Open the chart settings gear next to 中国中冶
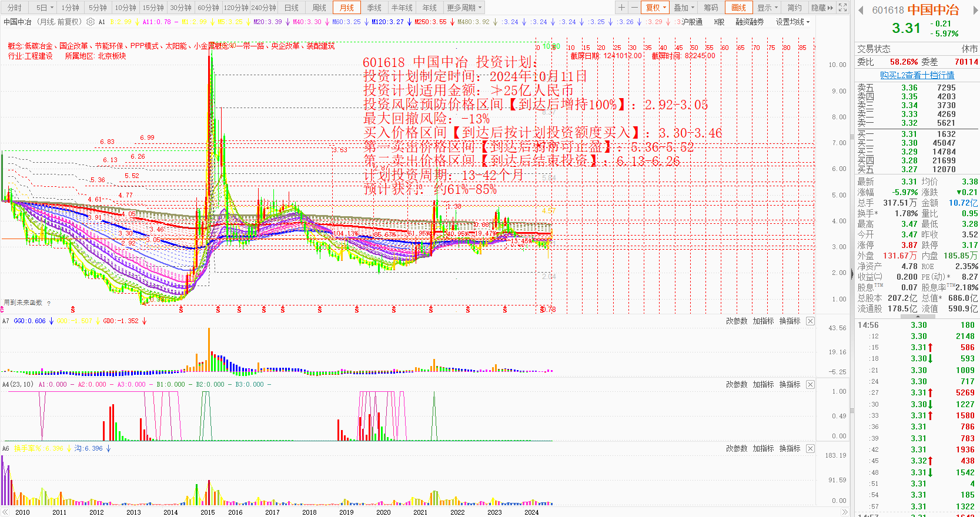980x517 pixels. tap(90, 22)
